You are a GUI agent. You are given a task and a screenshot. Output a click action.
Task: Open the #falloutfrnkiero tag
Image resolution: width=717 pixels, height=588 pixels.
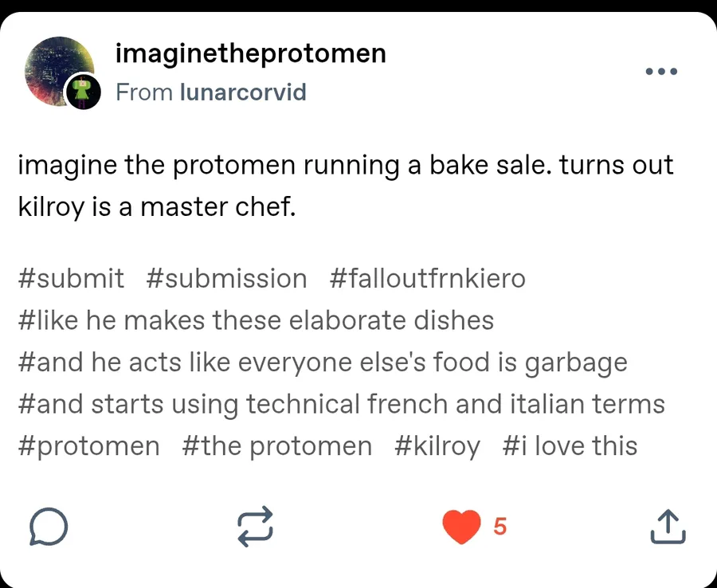[x=427, y=279]
